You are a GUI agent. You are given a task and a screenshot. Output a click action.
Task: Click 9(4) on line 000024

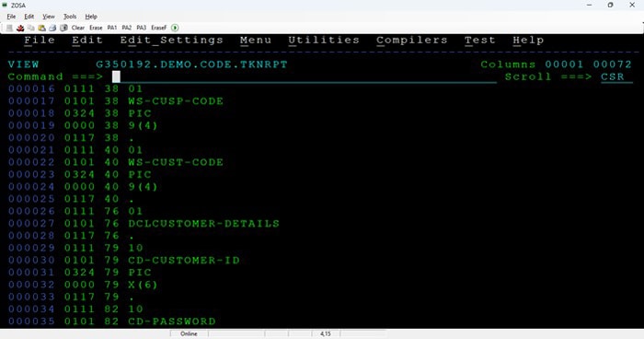(x=143, y=187)
